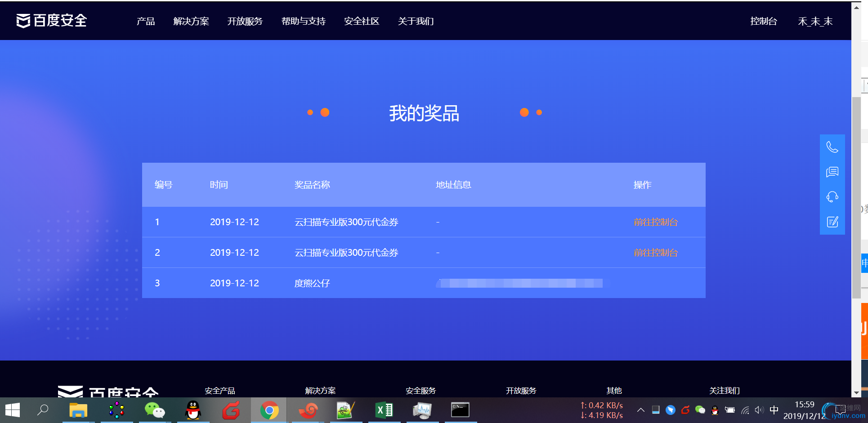Image resolution: width=868 pixels, height=423 pixels.
Task: Click the 编号 column header
Action: (164, 185)
